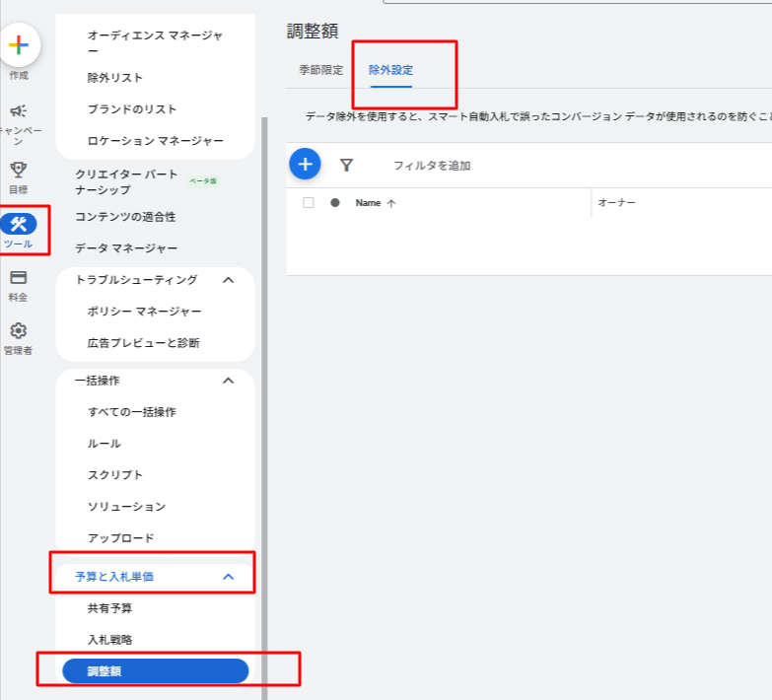Image resolution: width=772 pixels, height=700 pixels.
Task: Click the blue plus add button
Action: click(305, 165)
